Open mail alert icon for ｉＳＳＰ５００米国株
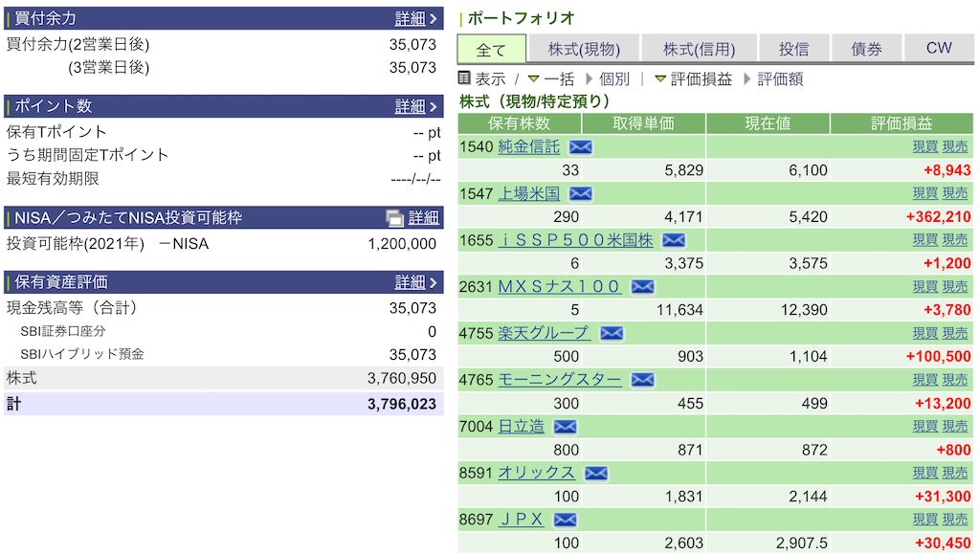 (673, 240)
